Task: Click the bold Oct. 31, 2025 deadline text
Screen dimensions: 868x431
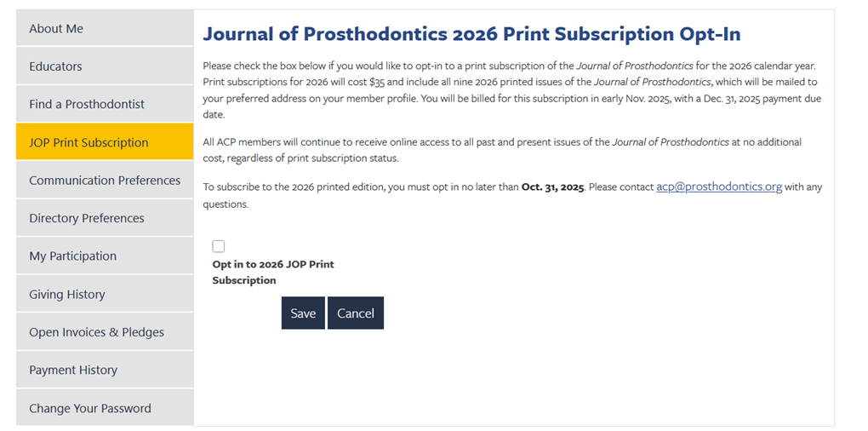Action: pos(552,187)
